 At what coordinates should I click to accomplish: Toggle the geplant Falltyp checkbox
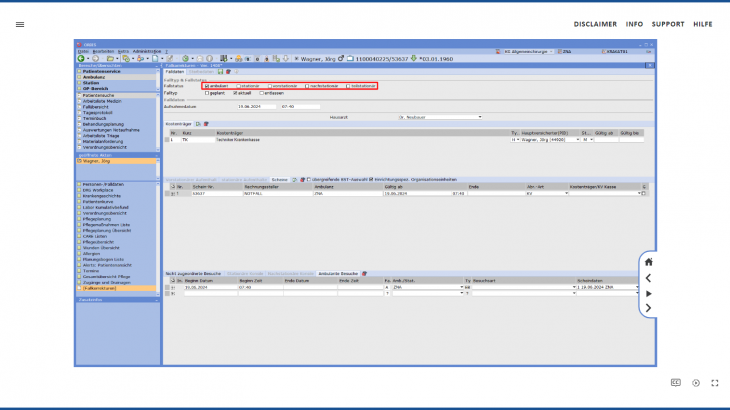[x=207, y=93]
